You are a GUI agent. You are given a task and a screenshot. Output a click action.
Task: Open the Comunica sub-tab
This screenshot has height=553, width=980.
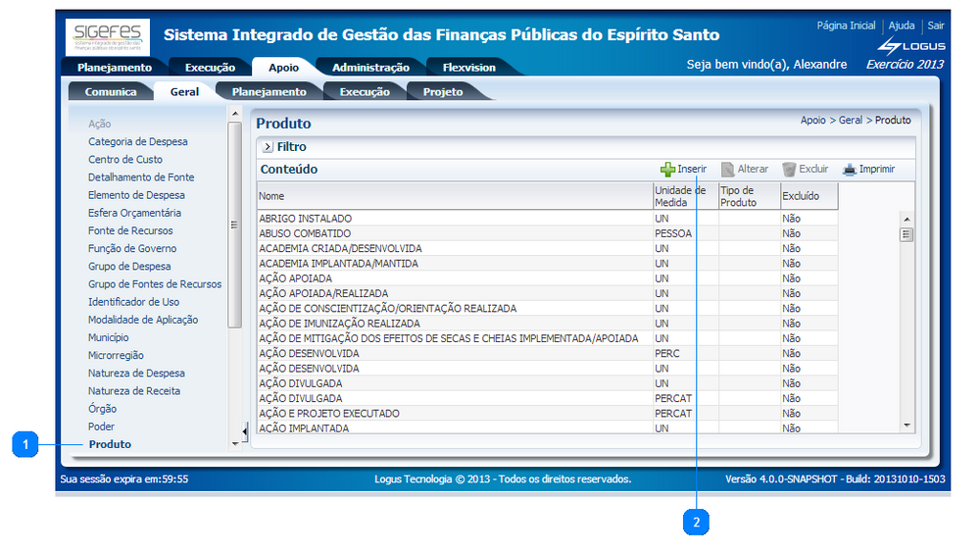click(x=111, y=92)
